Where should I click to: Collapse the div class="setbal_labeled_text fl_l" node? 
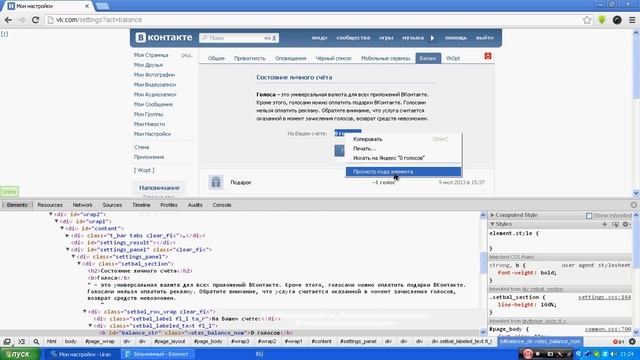[91, 326]
